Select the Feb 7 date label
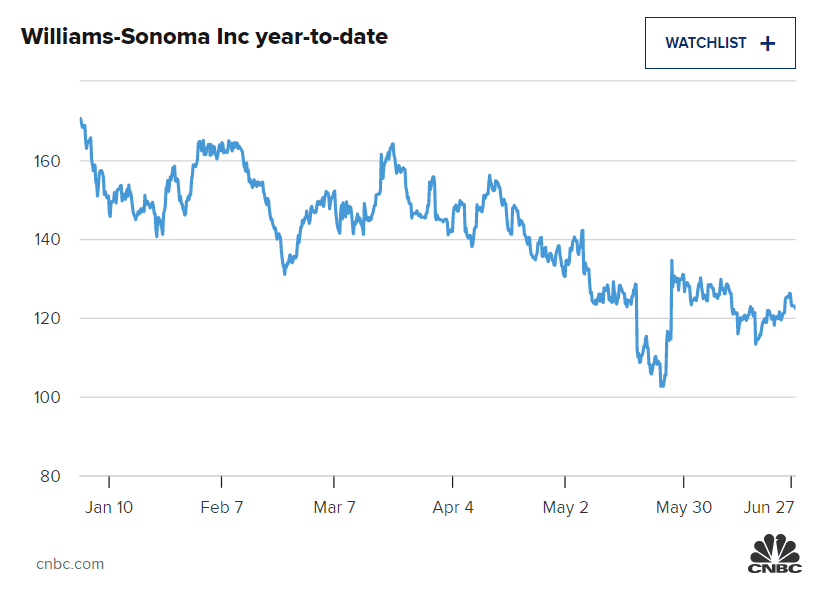The width and height of the screenshot is (828, 594). click(x=222, y=507)
